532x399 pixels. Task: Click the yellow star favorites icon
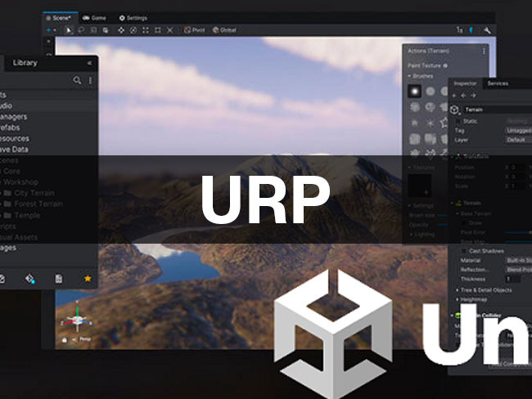pyautogui.click(x=88, y=278)
